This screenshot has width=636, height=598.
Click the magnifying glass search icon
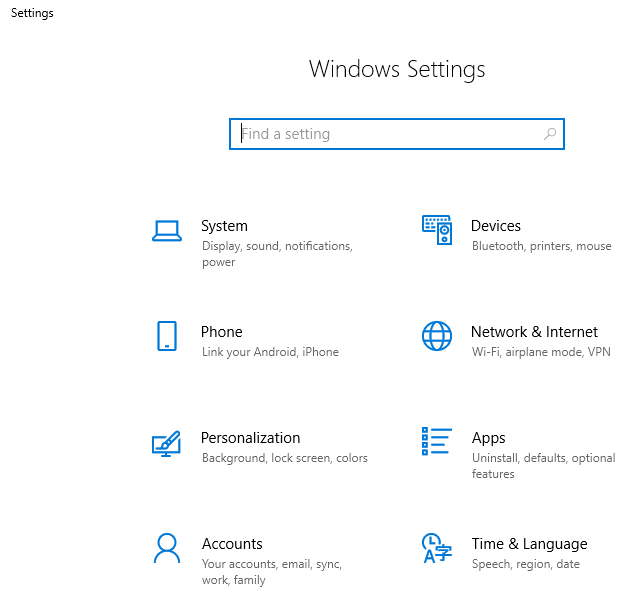[550, 133]
